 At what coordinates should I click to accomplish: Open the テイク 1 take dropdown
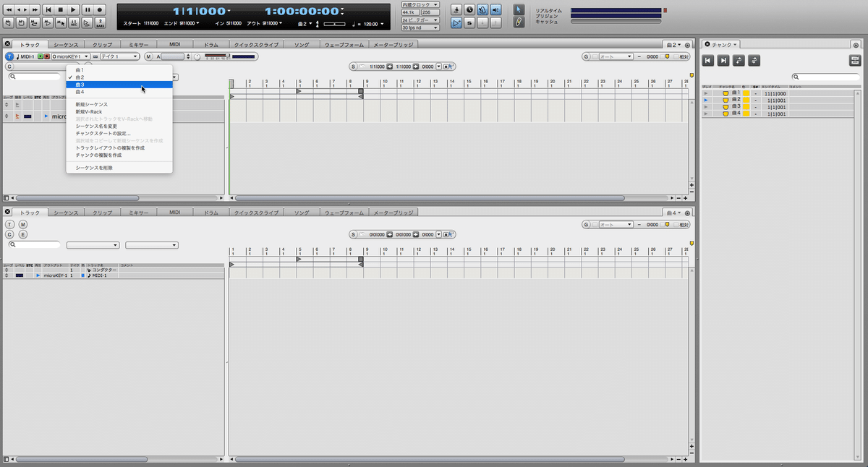click(x=120, y=56)
